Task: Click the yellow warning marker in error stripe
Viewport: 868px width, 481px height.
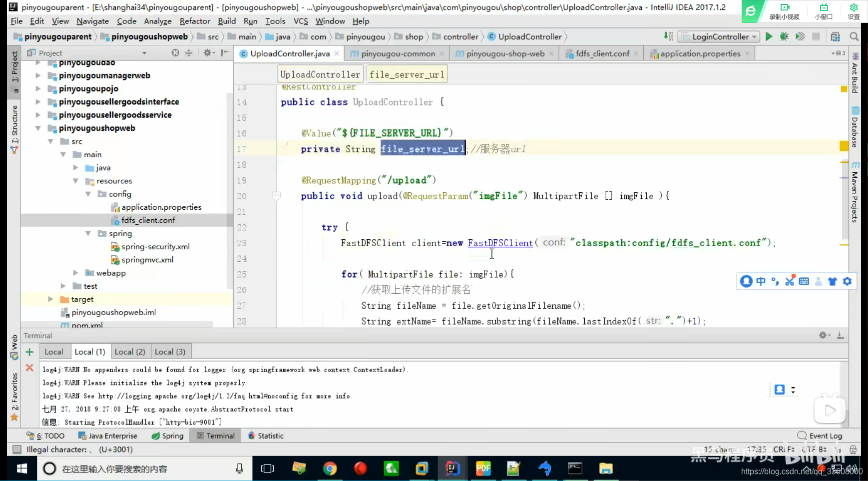Action: click(844, 146)
